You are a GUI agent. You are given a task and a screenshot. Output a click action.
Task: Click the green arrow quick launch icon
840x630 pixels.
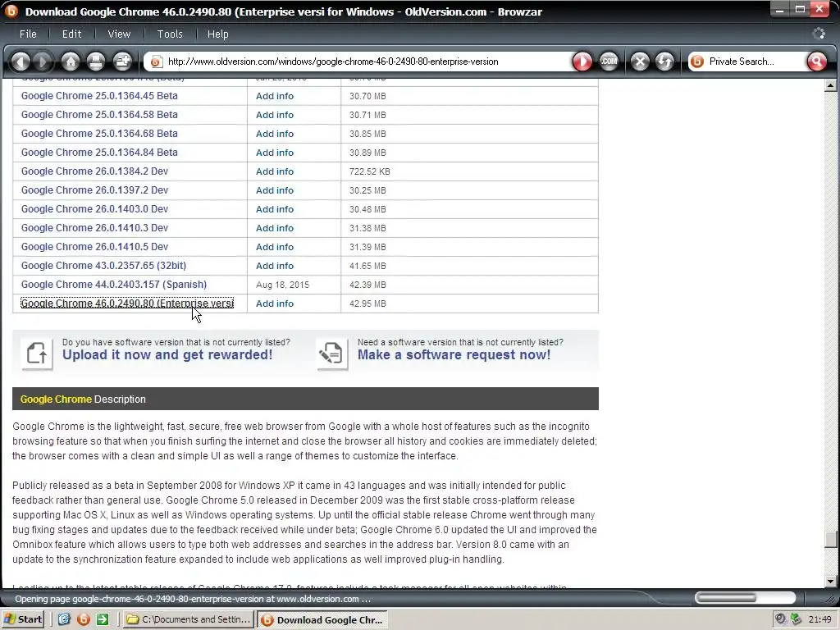pyautogui.click(x=103, y=619)
